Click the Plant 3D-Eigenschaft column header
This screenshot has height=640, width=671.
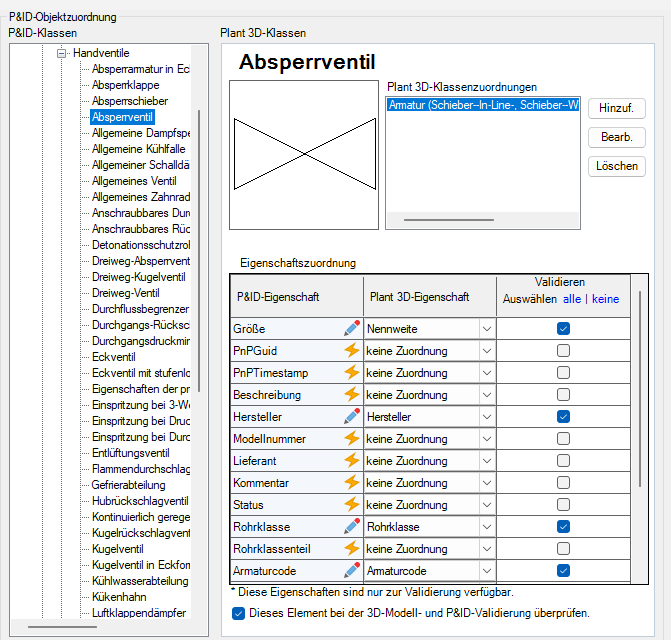pyautogui.click(x=430, y=297)
